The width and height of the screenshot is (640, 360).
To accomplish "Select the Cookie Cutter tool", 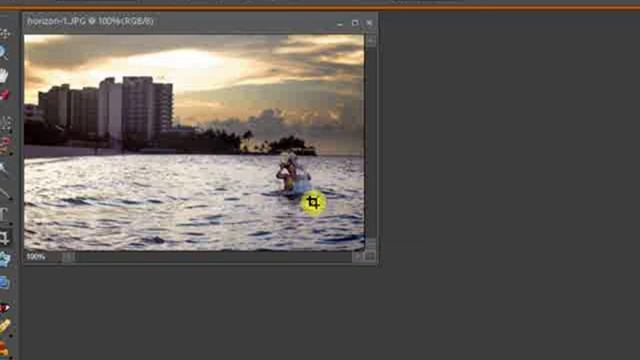I will (x=5, y=259).
